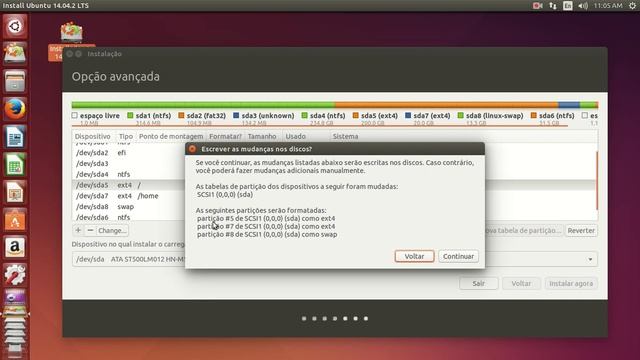Click the orange sda2 (fat32) legend swatch

coord(181,116)
